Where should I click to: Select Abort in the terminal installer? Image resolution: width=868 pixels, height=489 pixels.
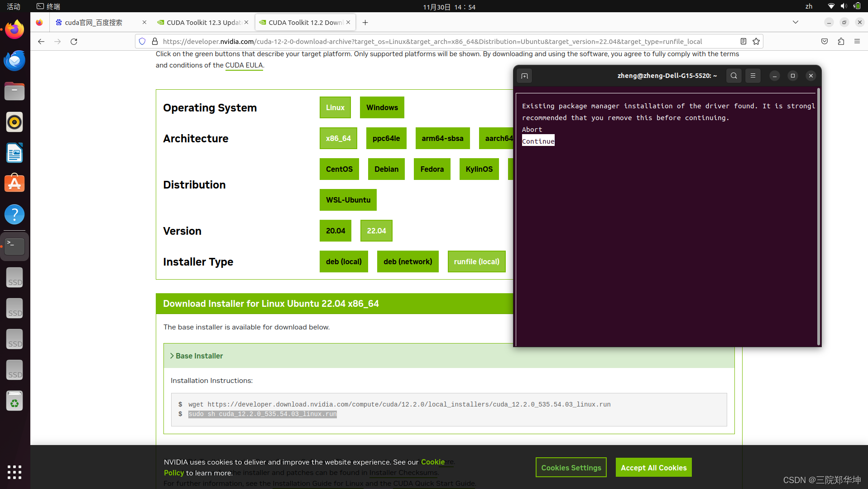532,130
